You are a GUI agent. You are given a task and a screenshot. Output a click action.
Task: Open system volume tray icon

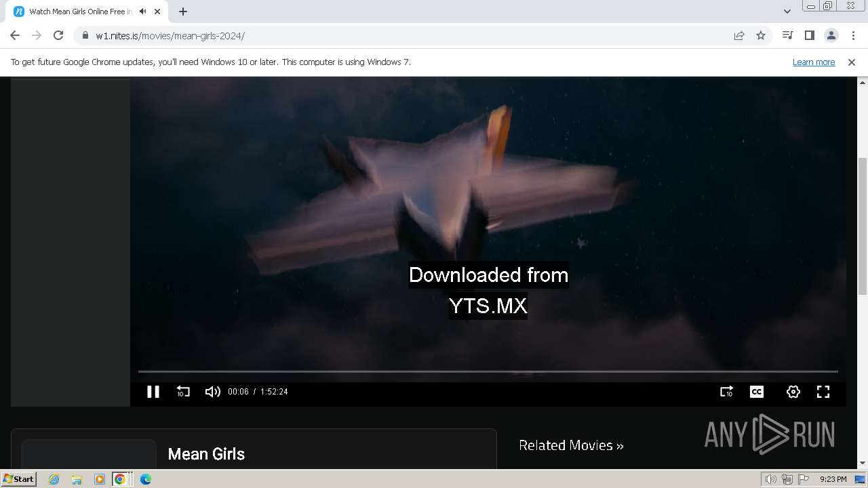771,479
